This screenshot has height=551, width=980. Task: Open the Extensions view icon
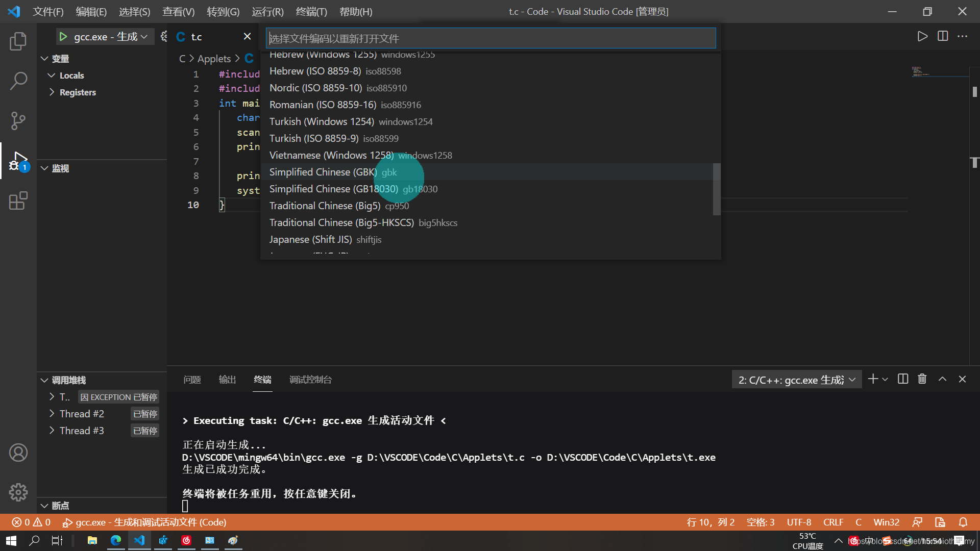tap(18, 201)
